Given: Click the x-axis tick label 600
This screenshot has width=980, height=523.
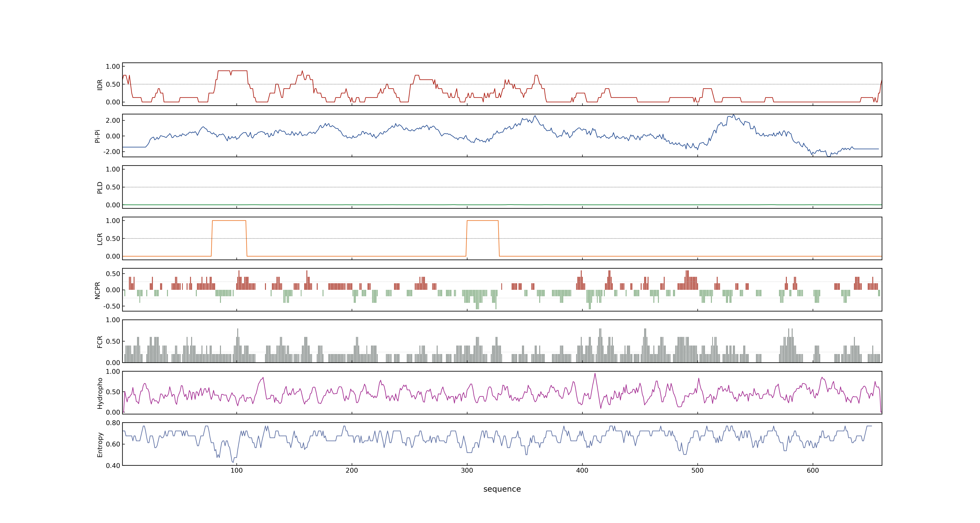Looking at the screenshot, I should click(x=813, y=470).
